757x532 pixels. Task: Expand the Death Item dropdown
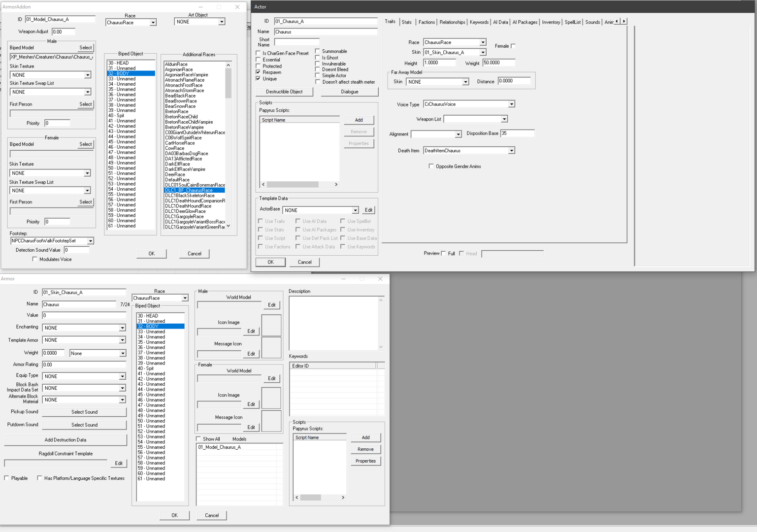pos(512,151)
